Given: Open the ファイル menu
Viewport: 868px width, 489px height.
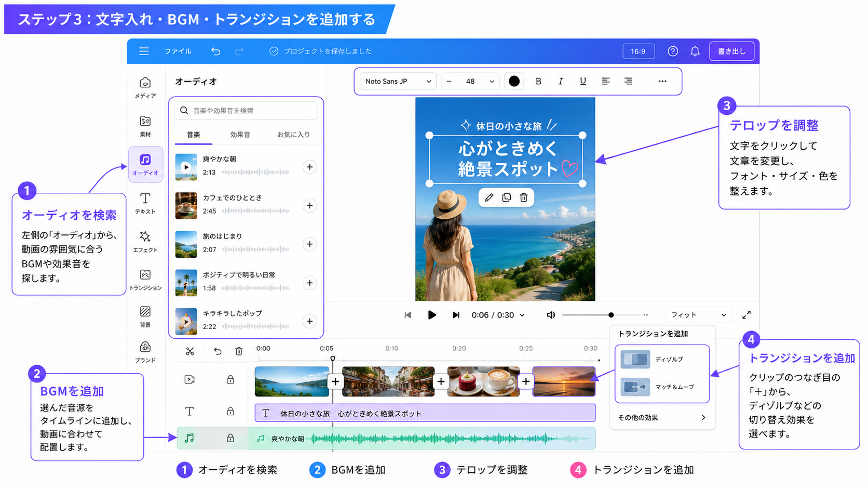Looking at the screenshot, I should (178, 51).
